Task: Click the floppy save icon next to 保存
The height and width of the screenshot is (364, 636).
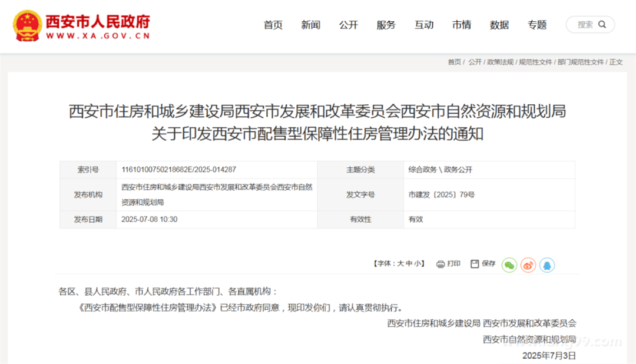Action: click(x=475, y=264)
